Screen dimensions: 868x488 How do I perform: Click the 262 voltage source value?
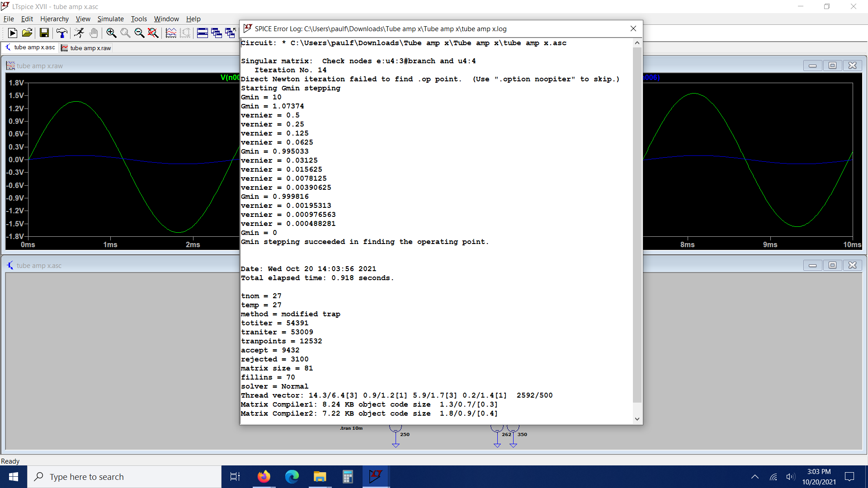(x=506, y=434)
